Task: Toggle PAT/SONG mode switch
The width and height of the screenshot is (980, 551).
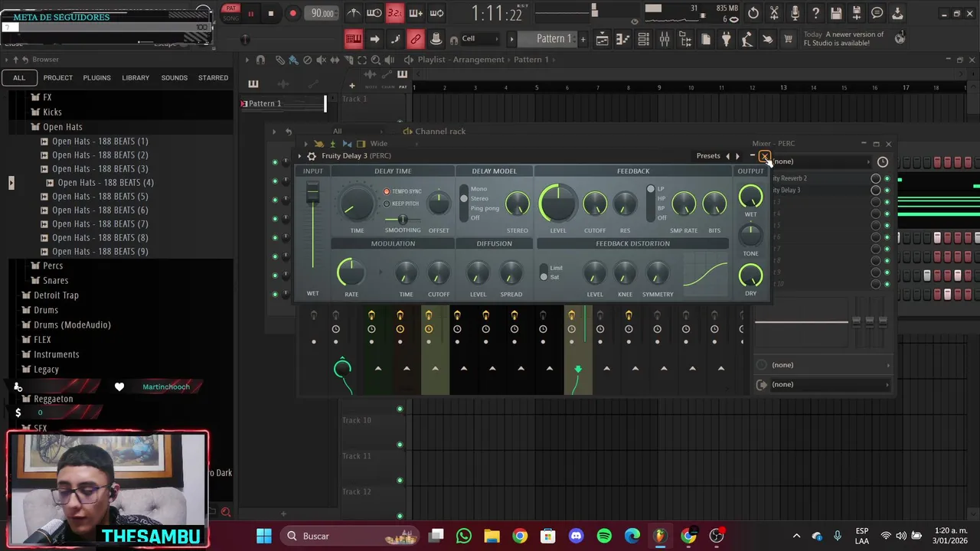Action: (x=230, y=13)
